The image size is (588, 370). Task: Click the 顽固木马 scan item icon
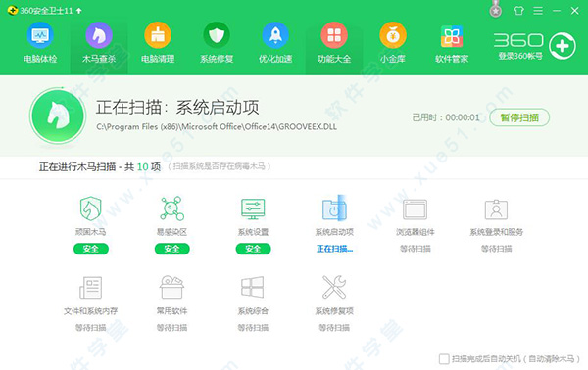[91, 208]
